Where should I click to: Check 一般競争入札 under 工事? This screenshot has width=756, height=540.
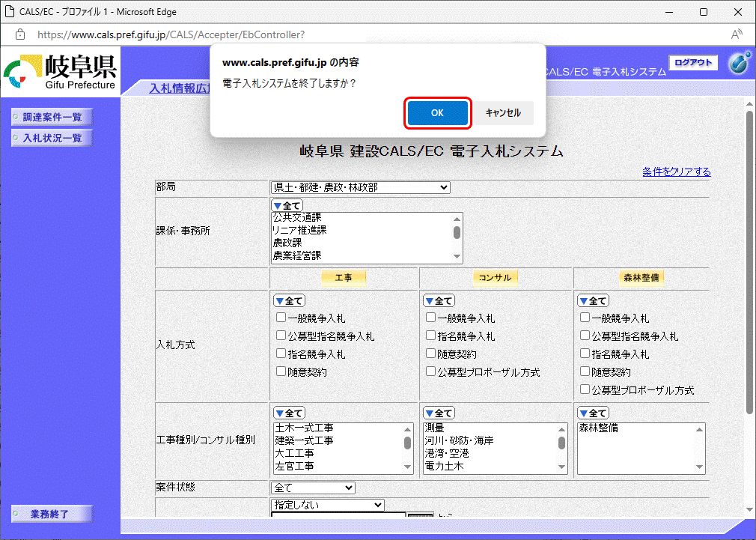pyautogui.click(x=281, y=318)
